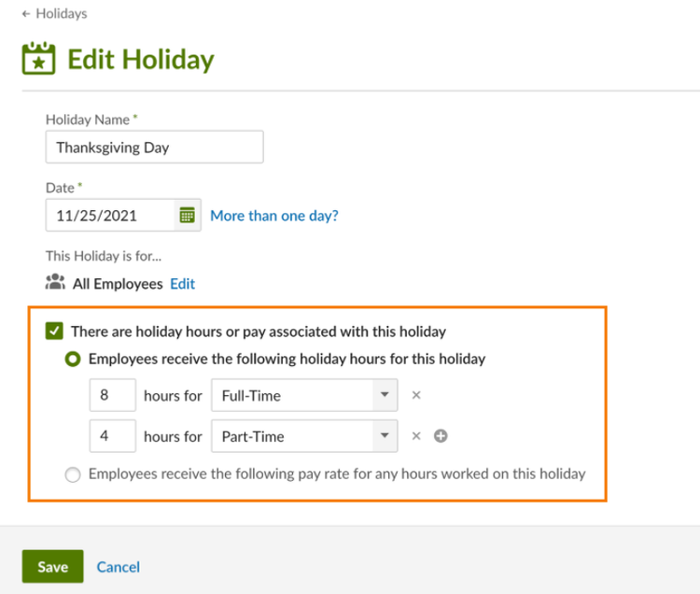Remove the Full-Time hours row
The image size is (700, 594).
416,395
